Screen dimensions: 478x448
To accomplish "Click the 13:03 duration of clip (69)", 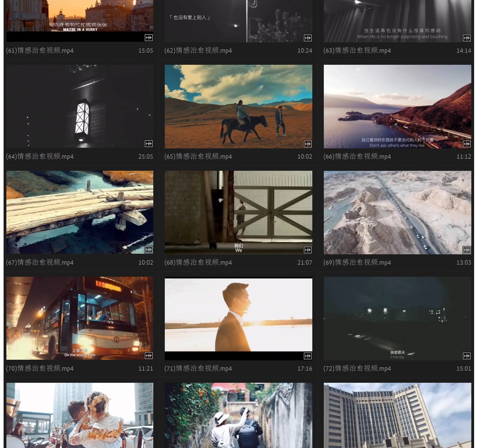I will (464, 263).
